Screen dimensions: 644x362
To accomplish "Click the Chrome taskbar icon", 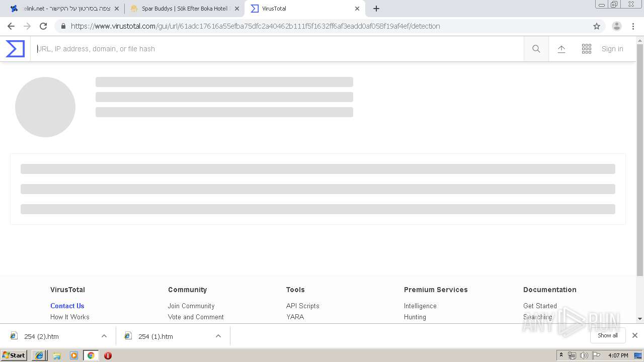I will [91, 355].
